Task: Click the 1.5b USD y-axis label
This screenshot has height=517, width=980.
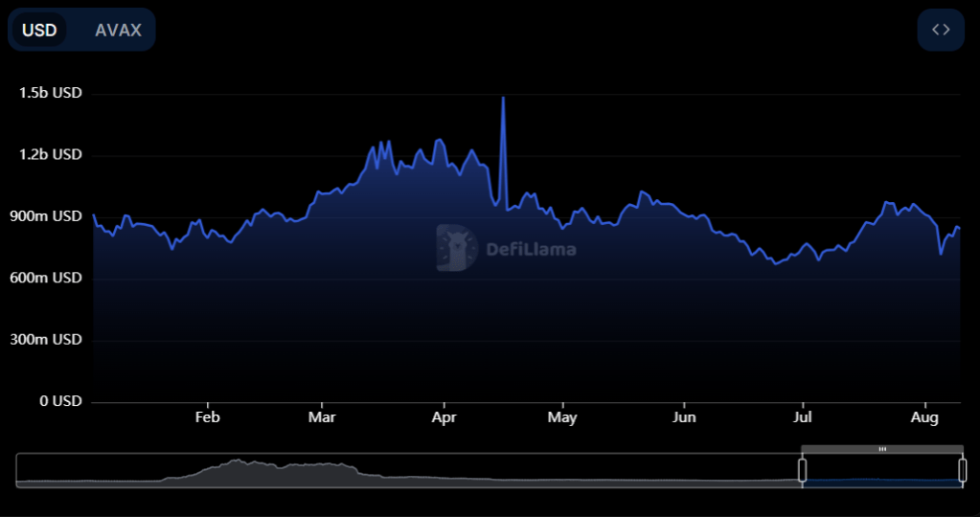Action: 51,93
